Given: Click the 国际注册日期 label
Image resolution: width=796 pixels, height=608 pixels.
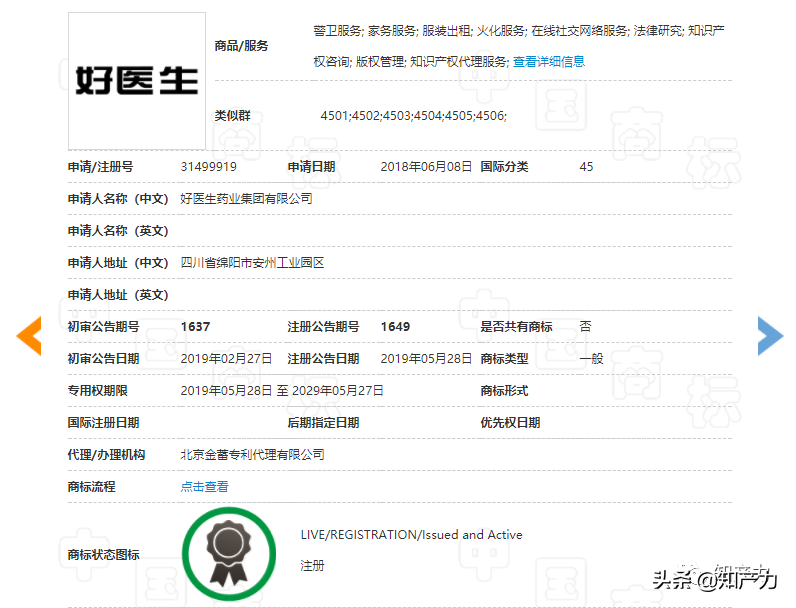Looking at the screenshot, I should click(x=104, y=422).
